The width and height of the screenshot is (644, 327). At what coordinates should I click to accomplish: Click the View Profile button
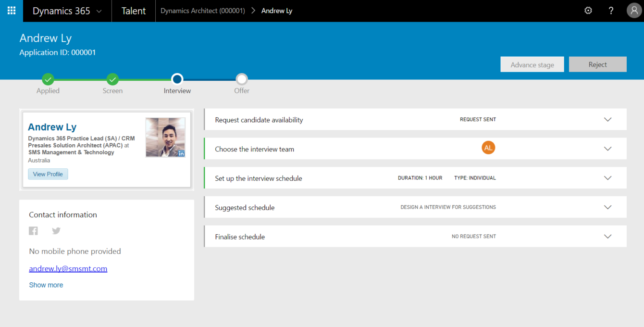(48, 174)
